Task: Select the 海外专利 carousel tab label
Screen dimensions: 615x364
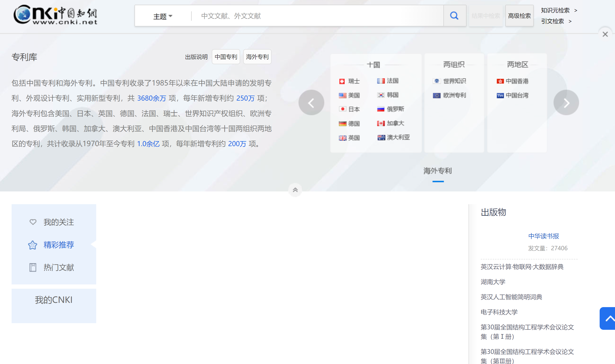Action: click(x=438, y=171)
